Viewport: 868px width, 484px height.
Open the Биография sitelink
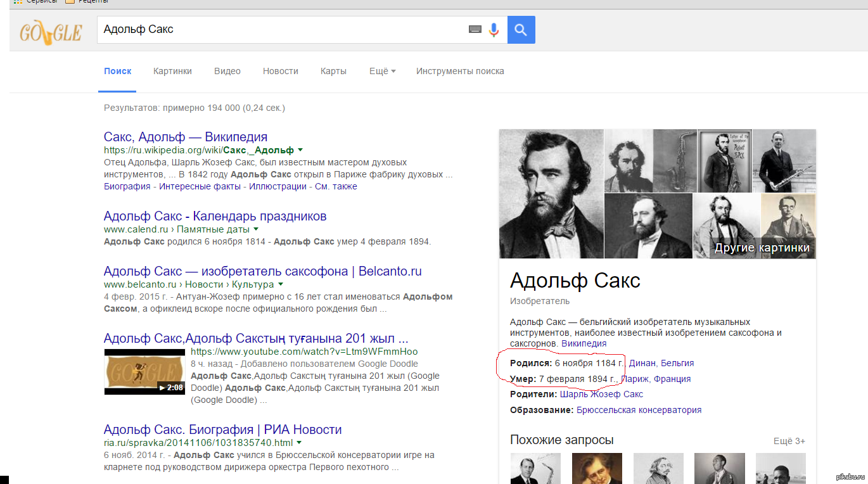point(127,186)
